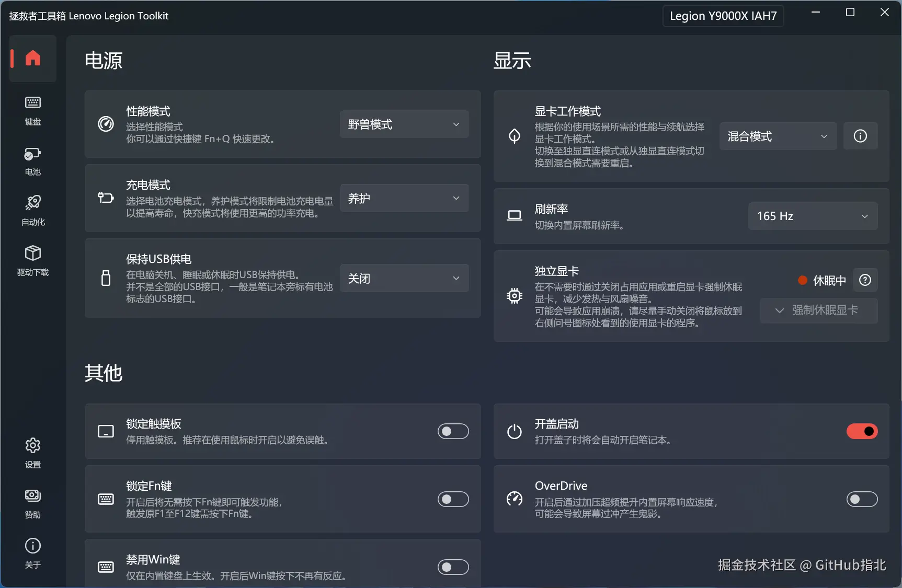Viewport: 902px width, 588px height.
Task: Click the 性能模式 setting title
Action: click(148, 111)
